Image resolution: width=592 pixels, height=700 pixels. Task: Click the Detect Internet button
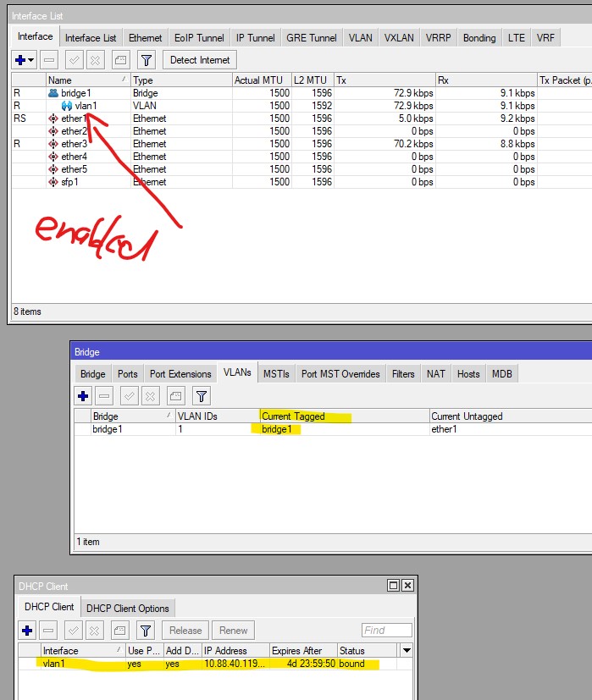tap(200, 60)
